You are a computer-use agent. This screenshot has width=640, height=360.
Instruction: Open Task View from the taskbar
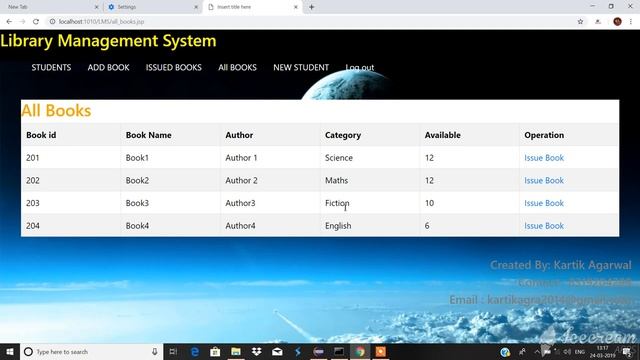point(173,352)
